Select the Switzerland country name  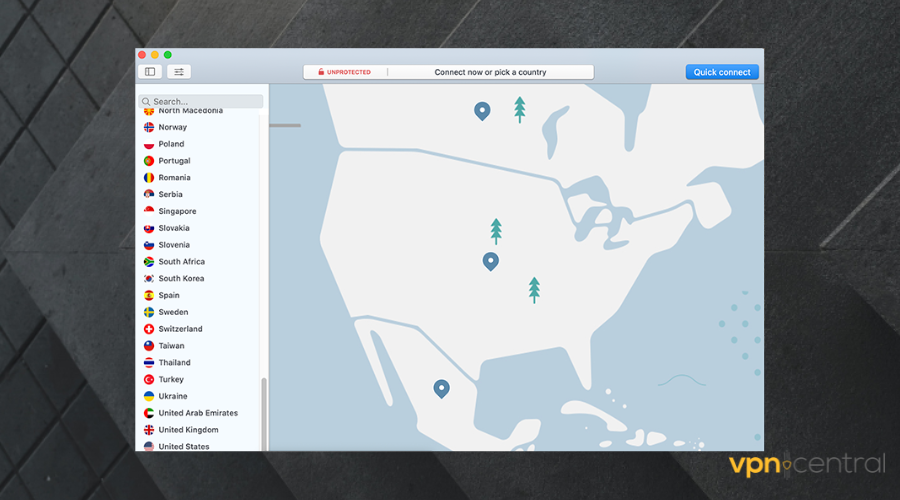point(180,329)
